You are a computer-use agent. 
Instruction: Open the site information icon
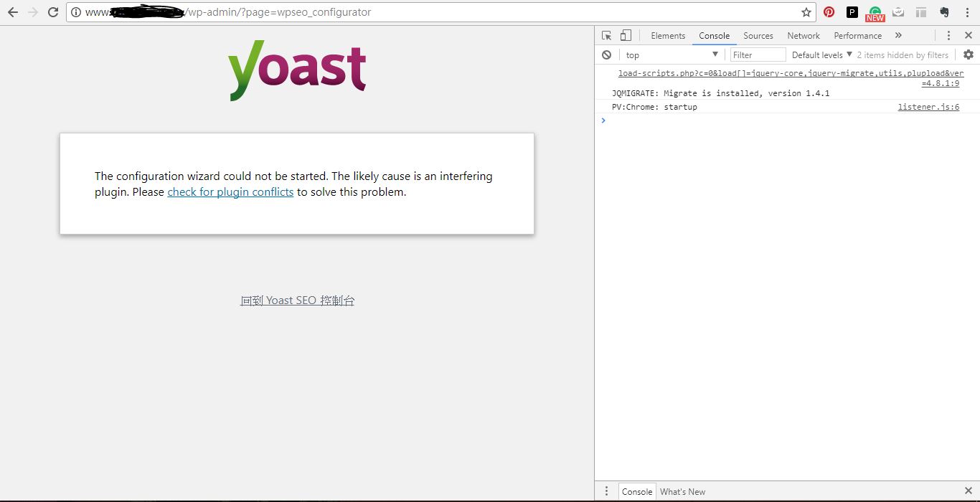[x=76, y=12]
